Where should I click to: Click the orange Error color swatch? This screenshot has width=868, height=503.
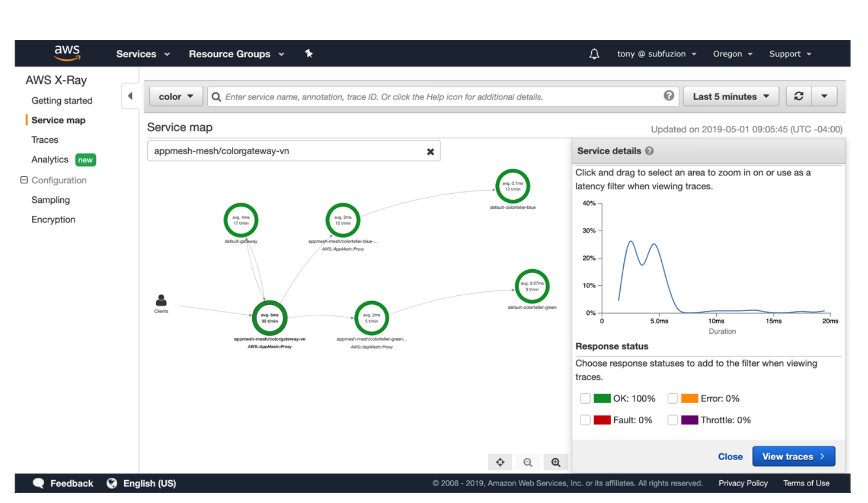click(x=690, y=398)
